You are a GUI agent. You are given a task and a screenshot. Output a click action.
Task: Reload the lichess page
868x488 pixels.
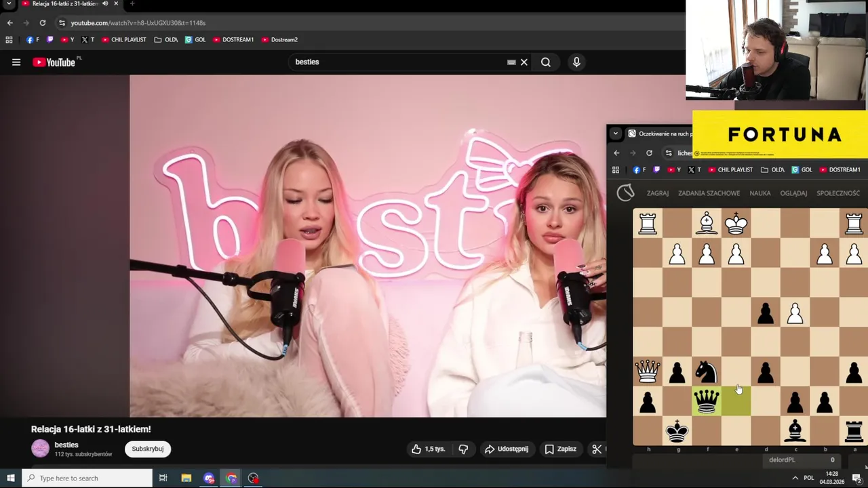pyautogui.click(x=649, y=153)
